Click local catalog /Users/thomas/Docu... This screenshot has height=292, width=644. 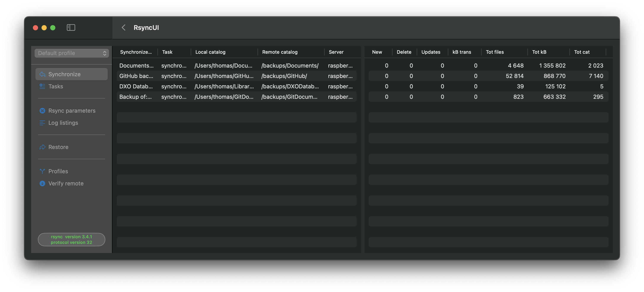pos(223,66)
